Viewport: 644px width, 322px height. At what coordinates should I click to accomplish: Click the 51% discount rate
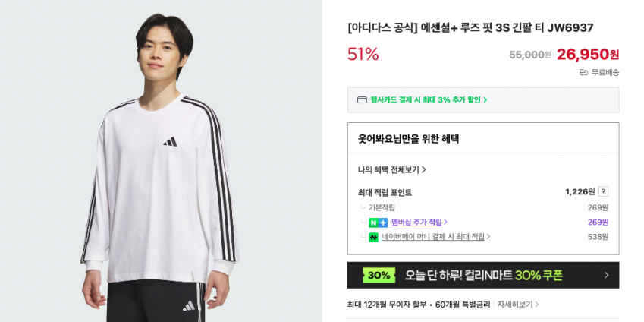click(x=363, y=54)
